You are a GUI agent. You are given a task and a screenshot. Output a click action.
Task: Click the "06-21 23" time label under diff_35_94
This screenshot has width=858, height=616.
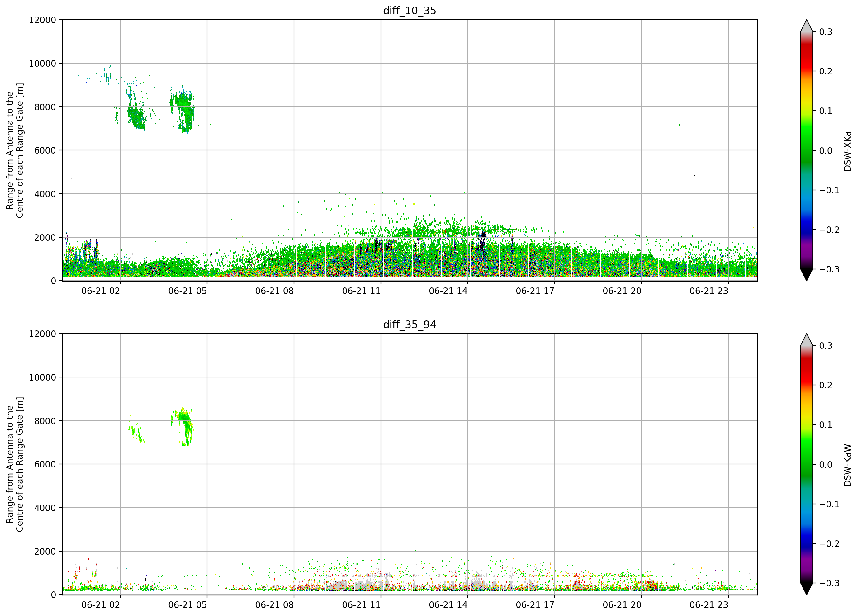point(709,605)
